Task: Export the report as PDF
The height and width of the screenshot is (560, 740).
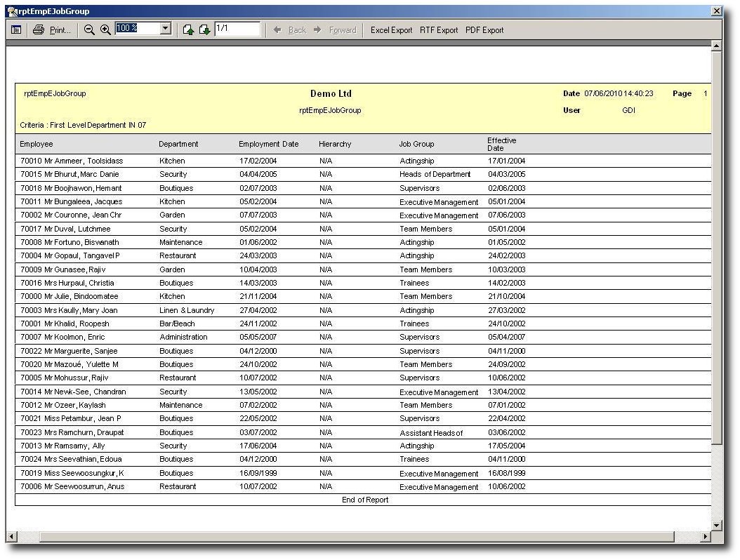Action: 484,30
